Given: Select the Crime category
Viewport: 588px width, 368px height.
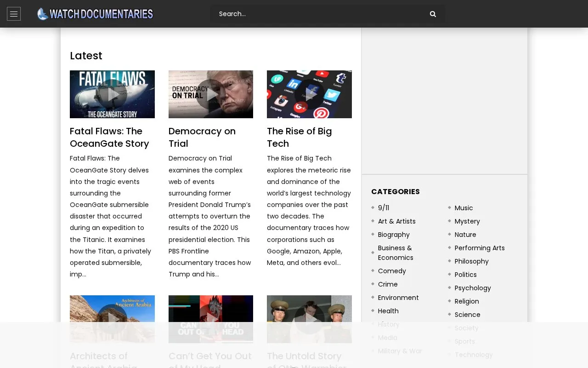Looking at the screenshot, I should (388, 284).
